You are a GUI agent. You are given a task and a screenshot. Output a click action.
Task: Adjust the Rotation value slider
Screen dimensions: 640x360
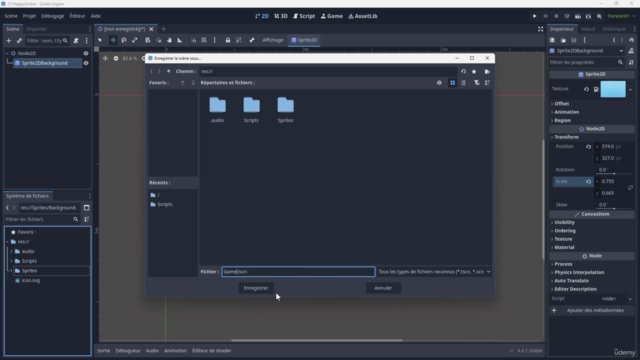614,173
